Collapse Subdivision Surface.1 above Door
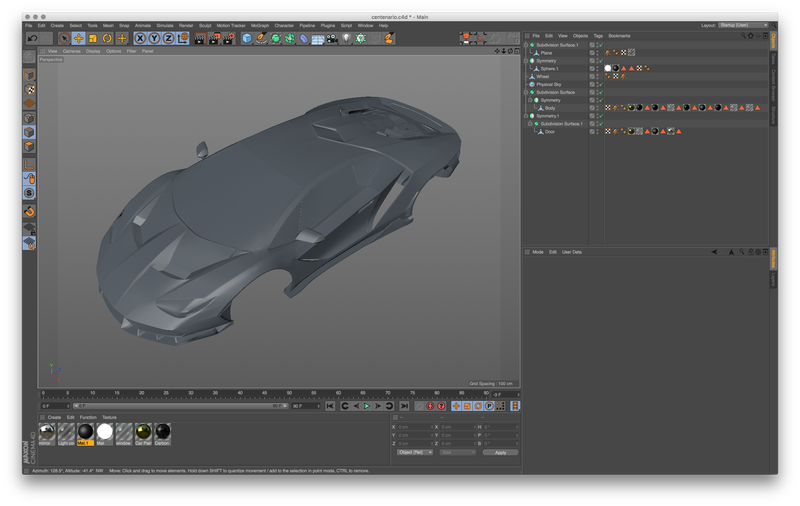Screen dimensions: 800x506 [x=530, y=123]
